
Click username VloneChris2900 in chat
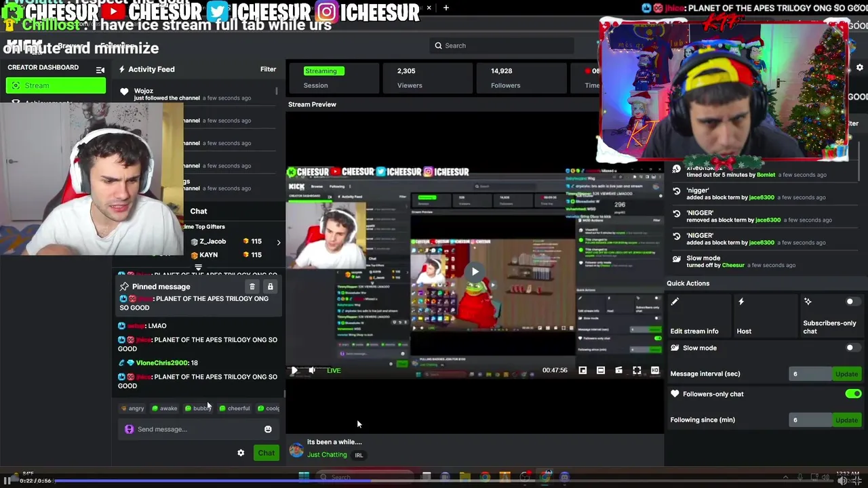click(x=161, y=363)
